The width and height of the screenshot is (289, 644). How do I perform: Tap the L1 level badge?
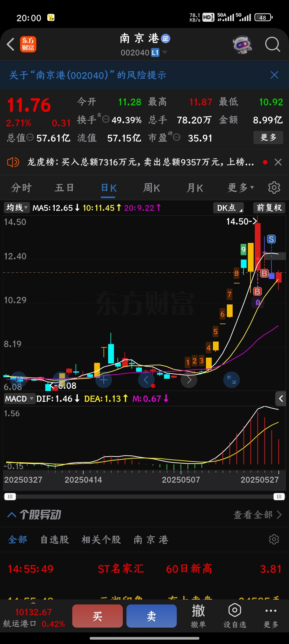coord(155,53)
